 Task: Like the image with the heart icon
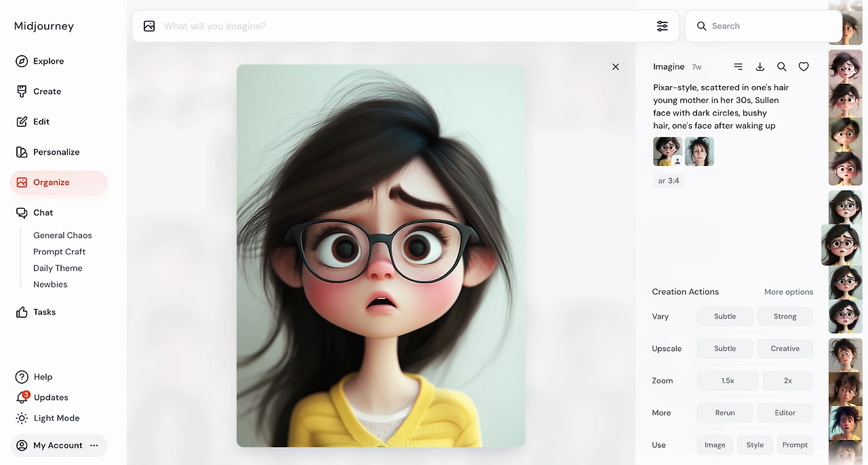(804, 66)
